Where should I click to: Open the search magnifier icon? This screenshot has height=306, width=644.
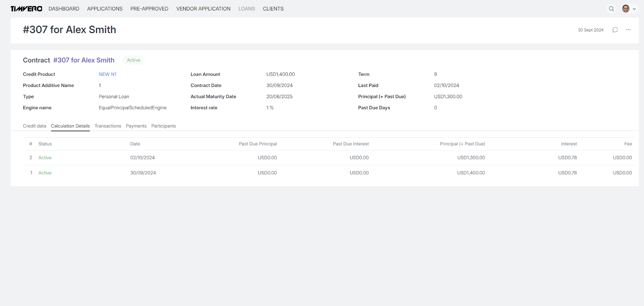click(611, 9)
